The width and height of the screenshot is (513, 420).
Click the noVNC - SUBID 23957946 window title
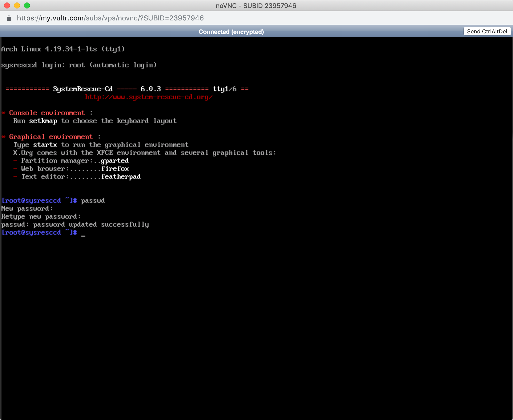tap(256, 6)
